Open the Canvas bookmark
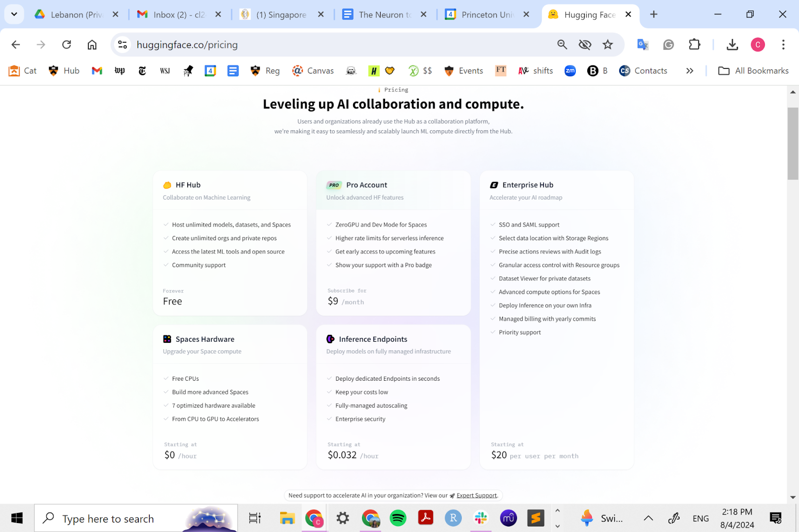The height and width of the screenshot is (532, 799). (313, 71)
